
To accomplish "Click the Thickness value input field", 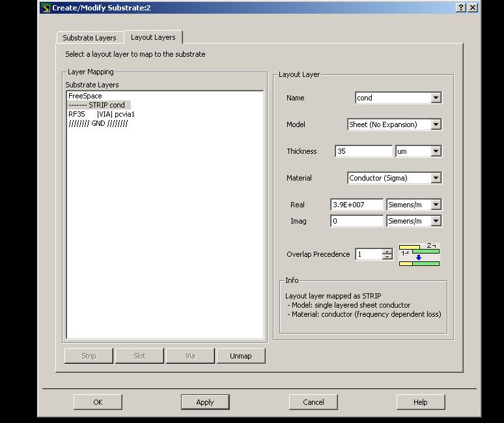I will pos(363,151).
